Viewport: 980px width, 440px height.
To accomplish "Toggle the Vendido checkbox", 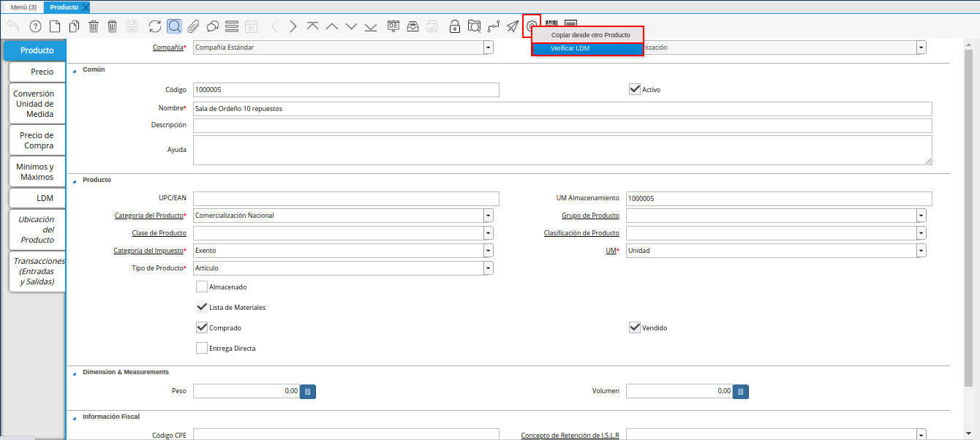I will tap(635, 327).
